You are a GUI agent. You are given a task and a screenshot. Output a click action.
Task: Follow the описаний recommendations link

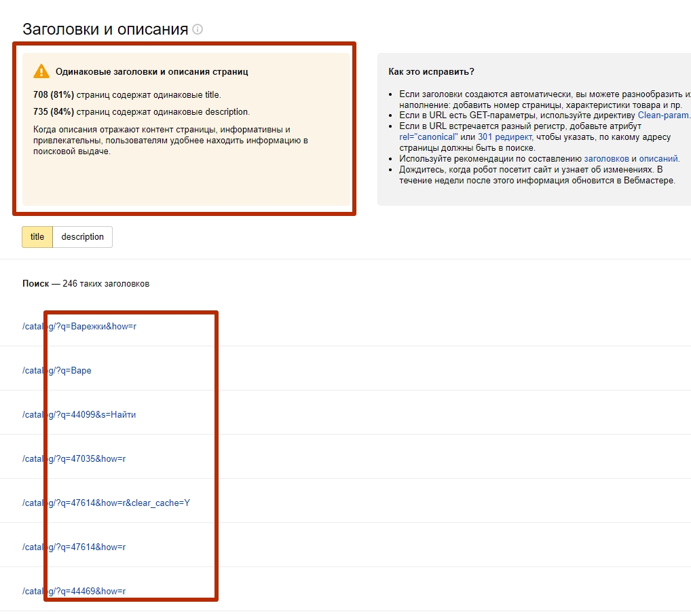point(658,158)
